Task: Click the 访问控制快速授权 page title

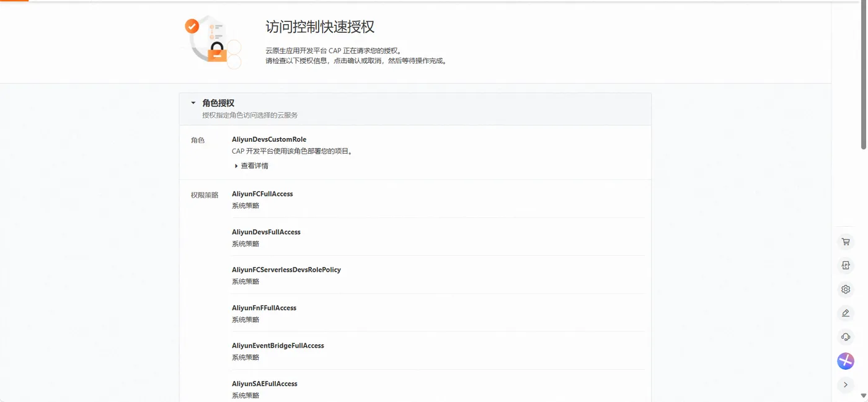Action: (320, 27)
